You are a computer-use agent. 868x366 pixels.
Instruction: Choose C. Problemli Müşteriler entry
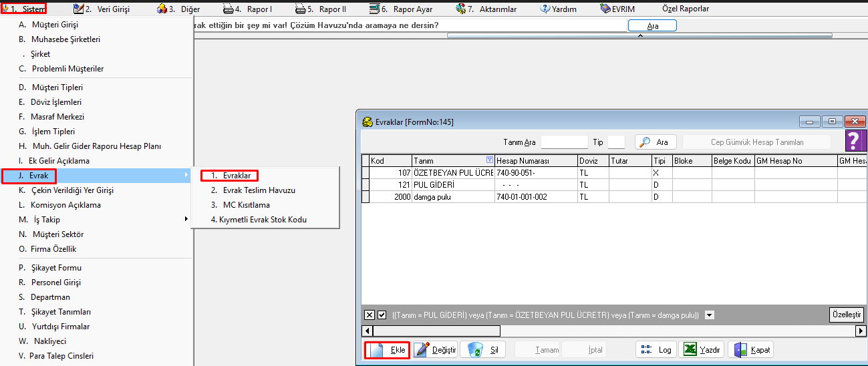[x=96, y=69]
